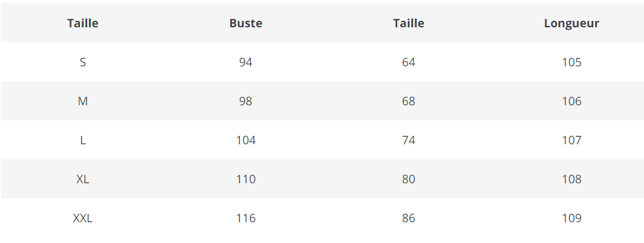
Task: Click bust value 94
Action: [246, 62]
